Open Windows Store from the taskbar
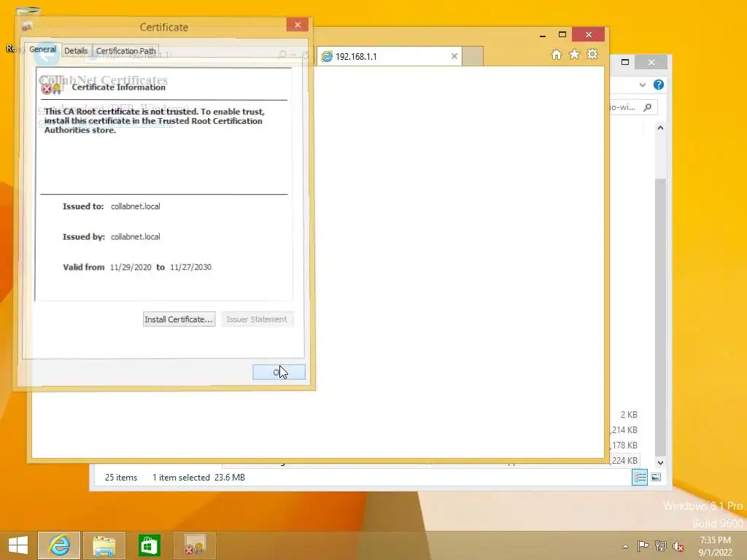The width and height of the screenshot is (747, 560). point(149,545)
